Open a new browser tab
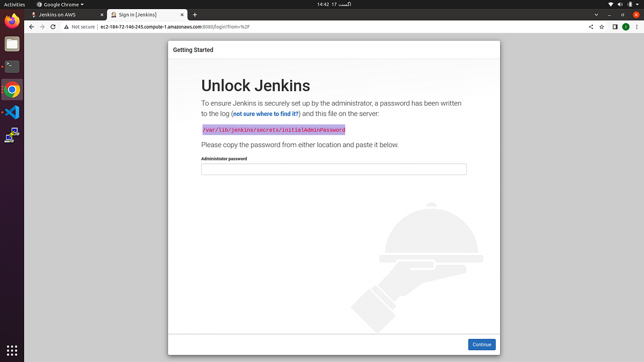The height and width of the screenshot is (362, 644). [194, 14]
